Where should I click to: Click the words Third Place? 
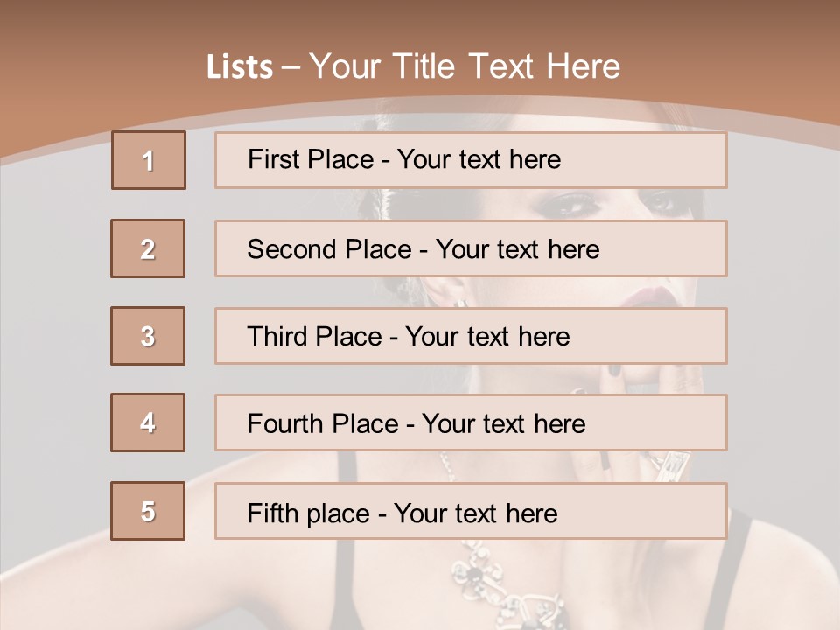pyautogui.click(x=314, y=336)
